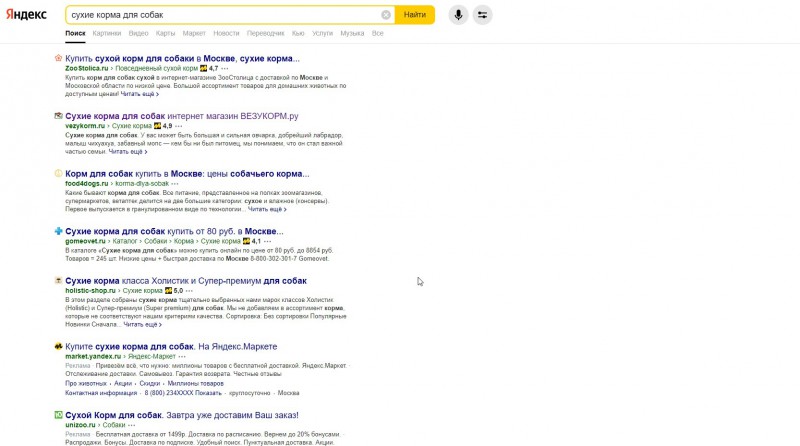Click the gomeovet.ru green domain link

[x=85, y=241]
